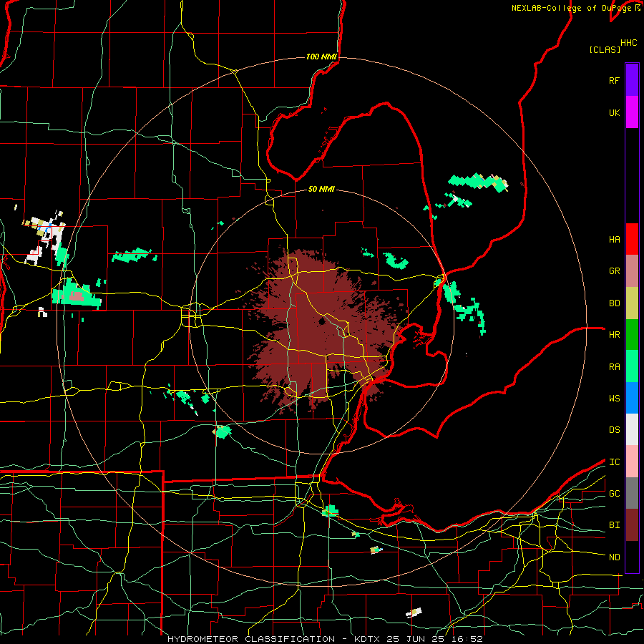
Task: Click the 'RF' legend label
Action: coord(614,81)
